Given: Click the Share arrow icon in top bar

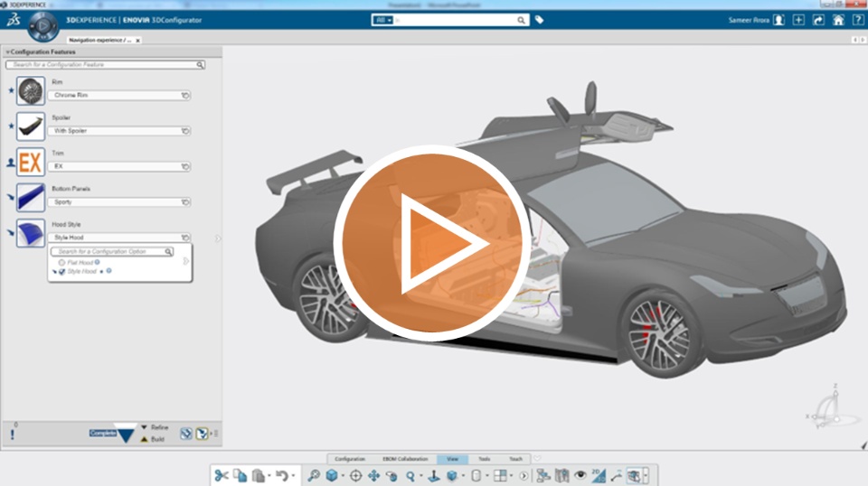Looking at the screenshot, I should (818, 20).
